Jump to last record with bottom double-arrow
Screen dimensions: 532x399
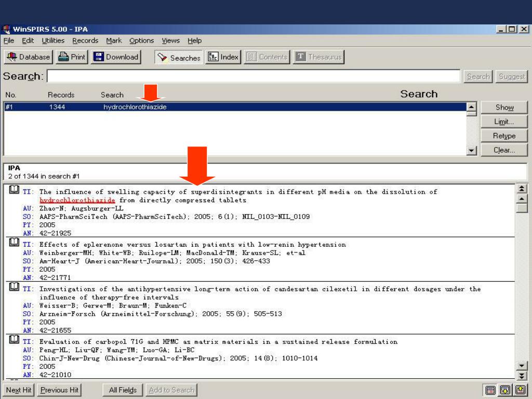click(x=522, y=375)
